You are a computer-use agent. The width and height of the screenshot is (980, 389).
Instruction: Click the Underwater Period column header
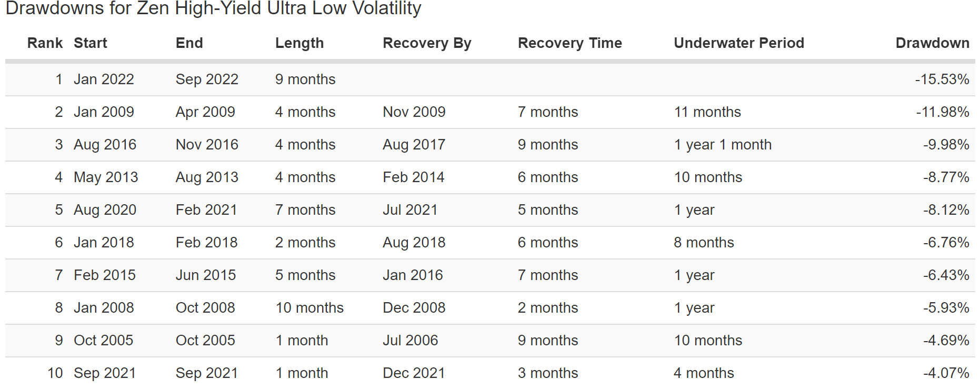pyautogui.click(x=738, y=43)
